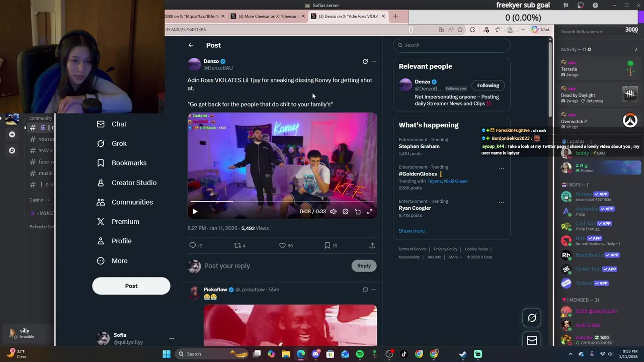Open the More menu in the X sidebar
Screen dimensions: 644x362
(x=112, y=261)
